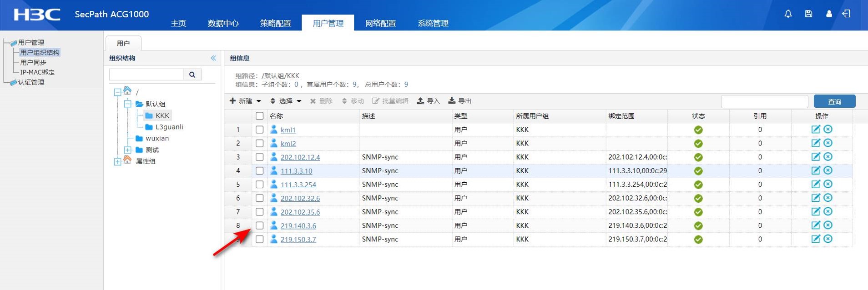Delete the 111.3.3.254 user entry
Screen dimensions: 868x290
click(x=828, y=184)
